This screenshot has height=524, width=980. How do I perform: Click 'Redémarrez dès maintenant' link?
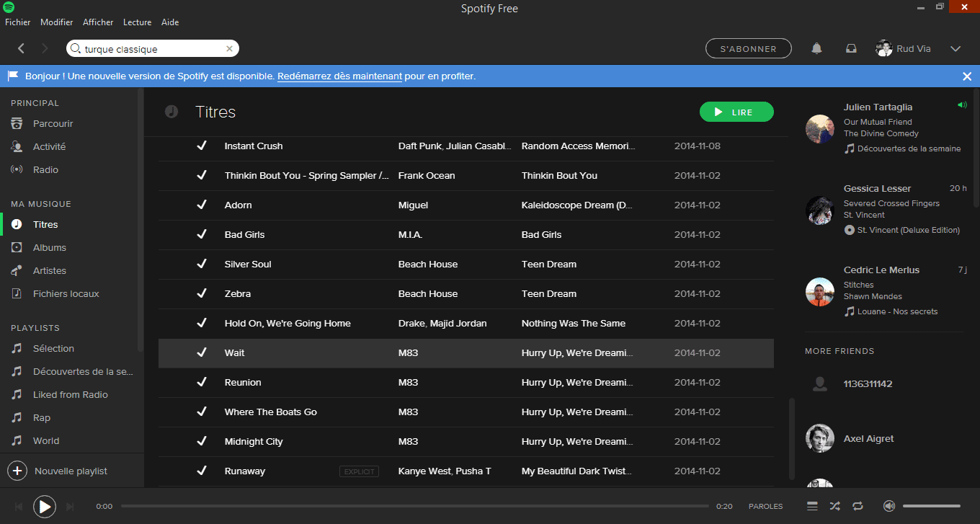click(x=339, y=76)
